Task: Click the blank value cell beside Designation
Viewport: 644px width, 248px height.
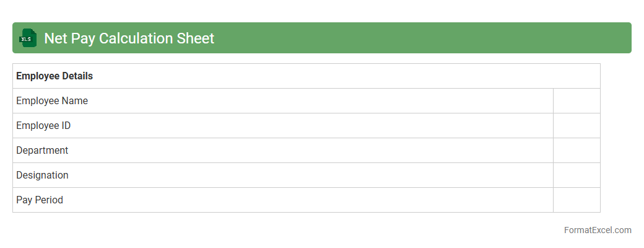Action: click(x=577, y=175)
